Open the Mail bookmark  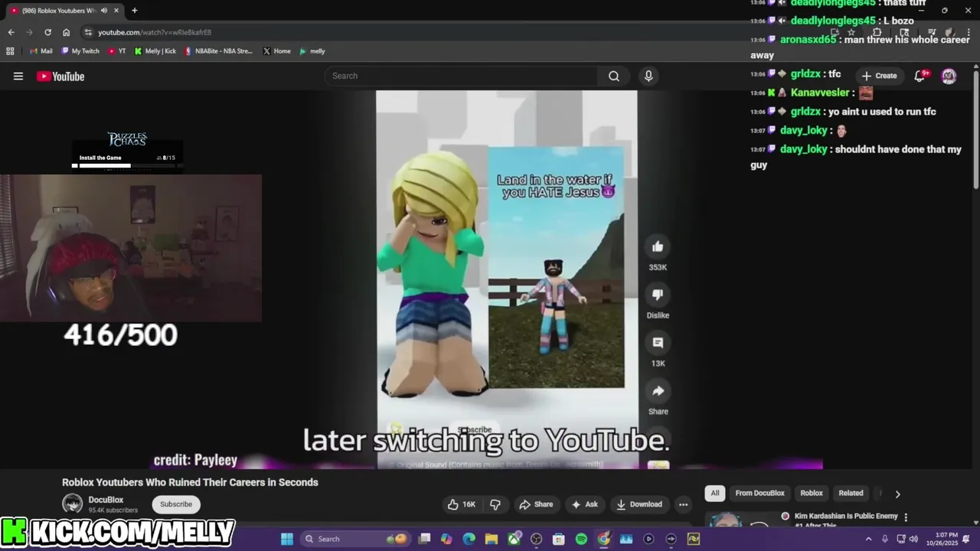41,51
